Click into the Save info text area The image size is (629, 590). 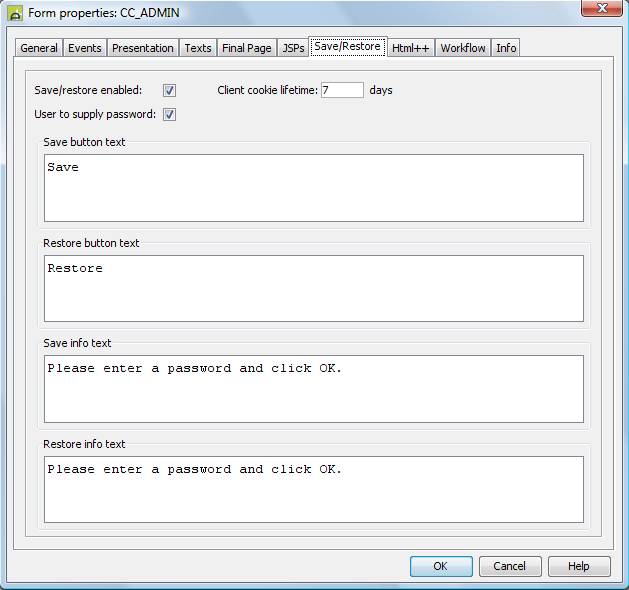tap(313, 389)
